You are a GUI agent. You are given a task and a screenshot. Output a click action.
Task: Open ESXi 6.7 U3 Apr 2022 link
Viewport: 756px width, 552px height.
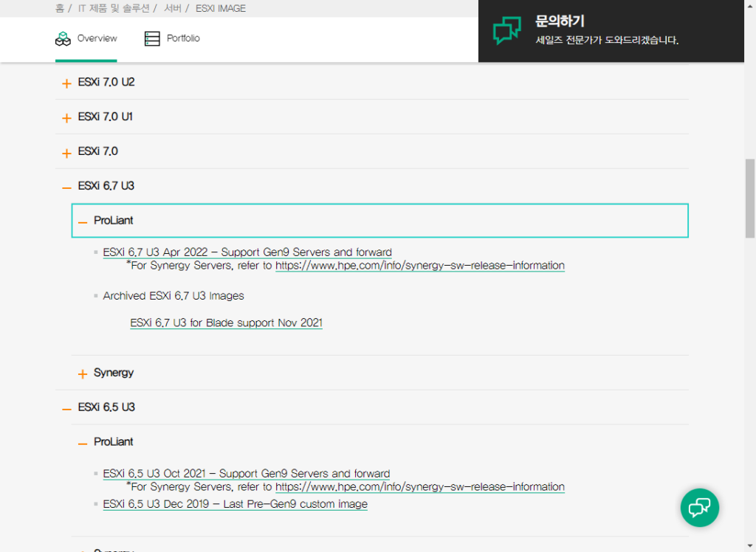coord(247,252)
